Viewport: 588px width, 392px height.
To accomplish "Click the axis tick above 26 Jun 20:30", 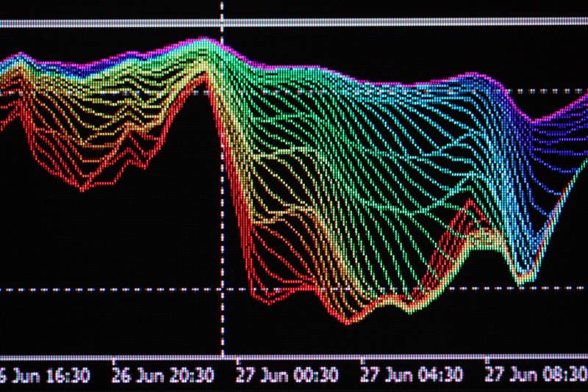I will coord(113,360).
